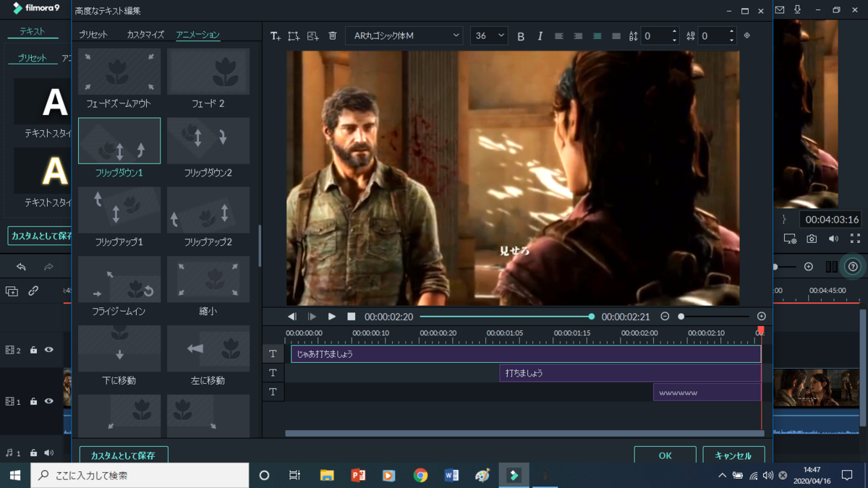Image resolution: width=868 pixels, height=488 pixels.
Task: Select the 打ちましょう text clip
Action: pos(630,373)
